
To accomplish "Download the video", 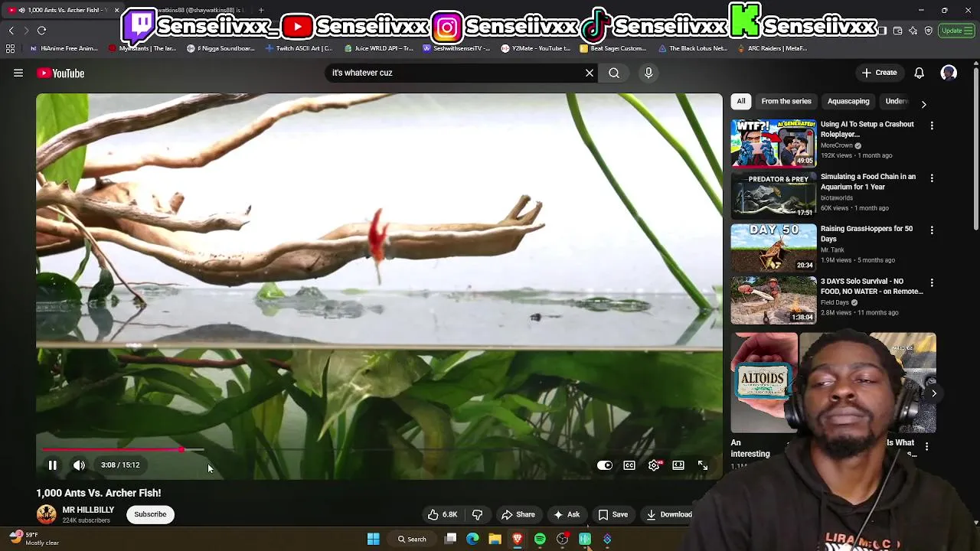I will 669,514.
